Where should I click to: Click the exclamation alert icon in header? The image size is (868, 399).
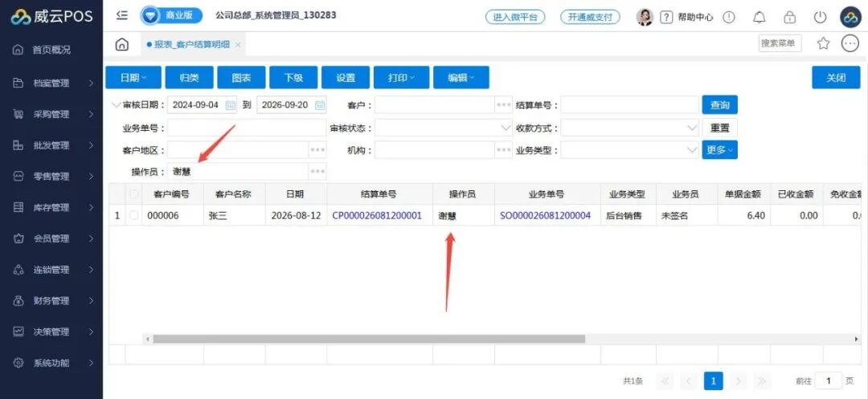tap(729, 17)
